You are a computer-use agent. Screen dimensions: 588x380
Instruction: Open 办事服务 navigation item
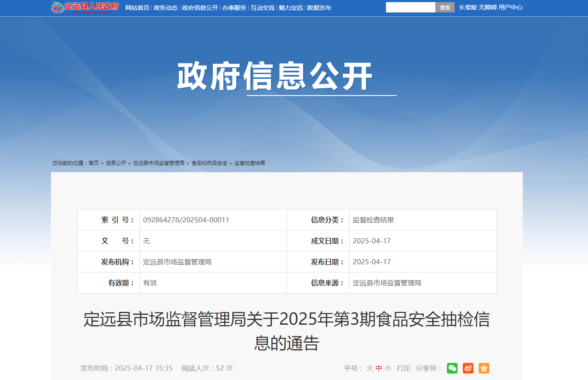234,8
